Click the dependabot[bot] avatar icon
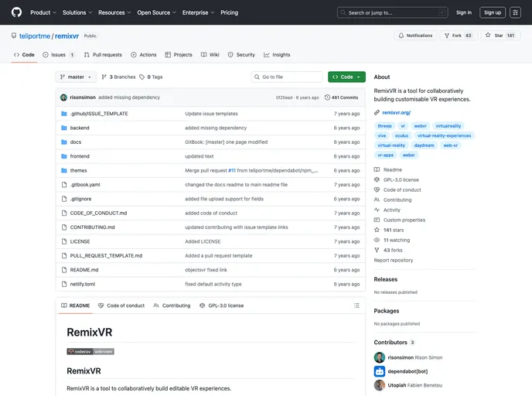Screen dimensions: 532x396 pos(379,371)
